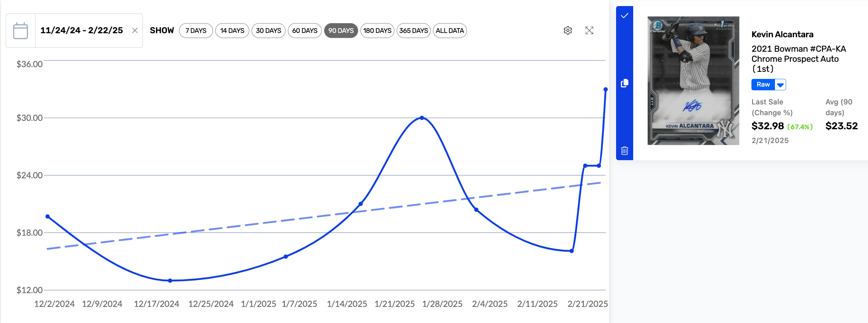Click the $18.00 y-axis label
The height and width of the screenshot is (323, 868).
point(30,233)
